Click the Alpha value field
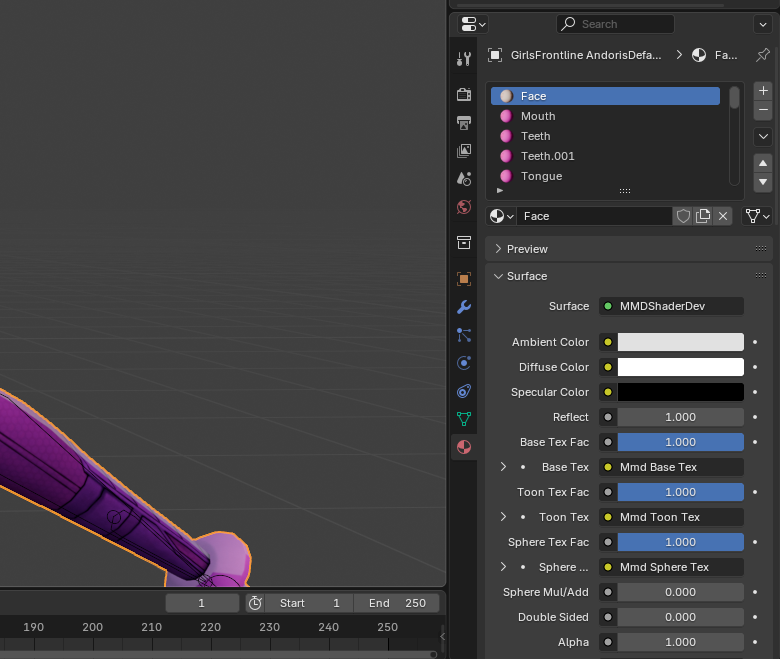780x659 pixels. (681, 642)
